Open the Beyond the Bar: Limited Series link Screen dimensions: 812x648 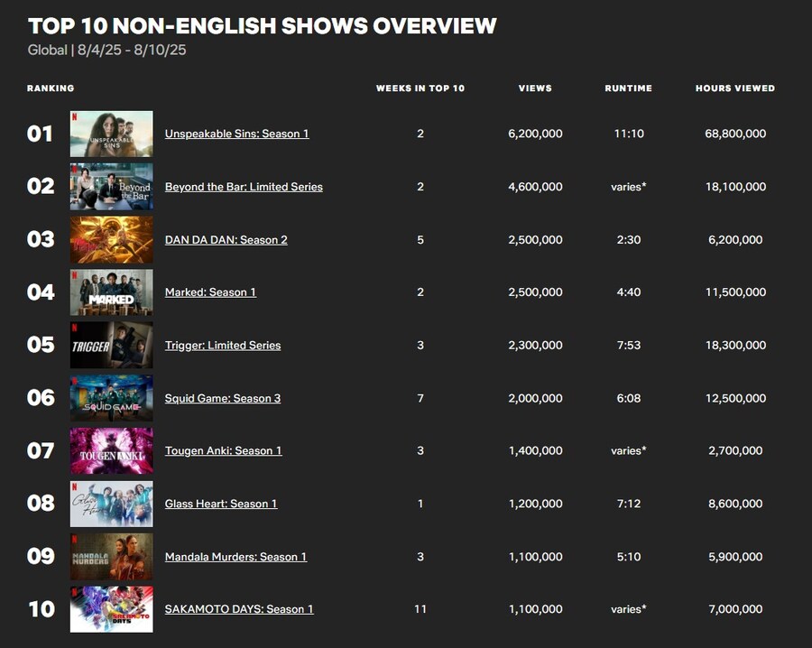click(x=244, y=187)
